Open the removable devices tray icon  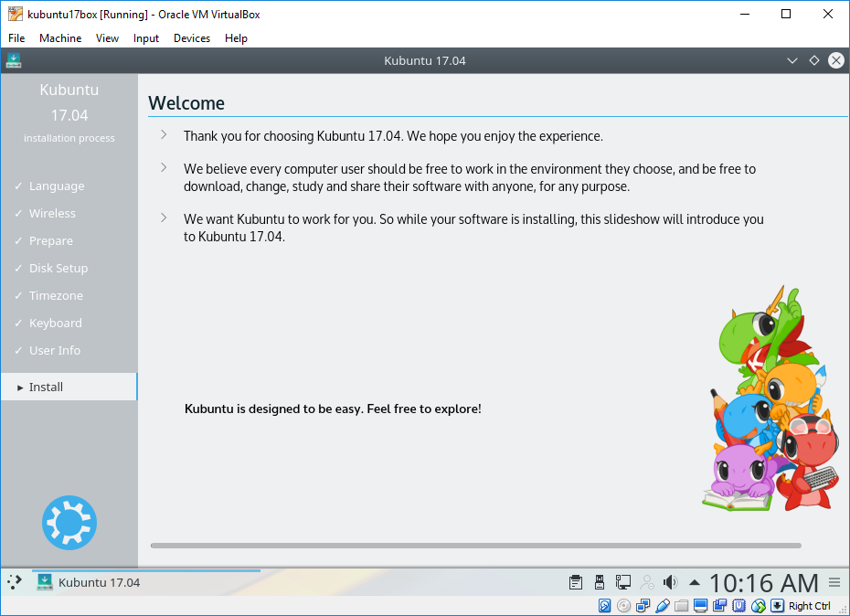tap(600, 582)
